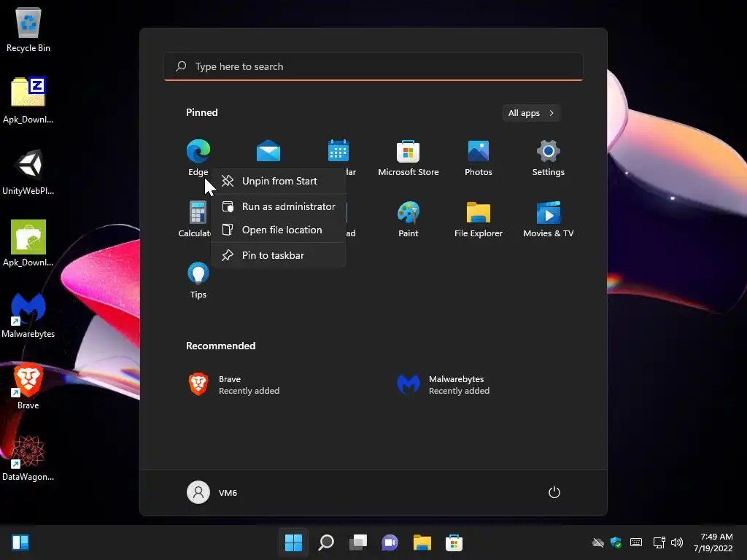Image resolution: width=747 pixels, height=560 pixels.
Task: Open Chat on the taskbar
Action: click(x=390, y=542)
